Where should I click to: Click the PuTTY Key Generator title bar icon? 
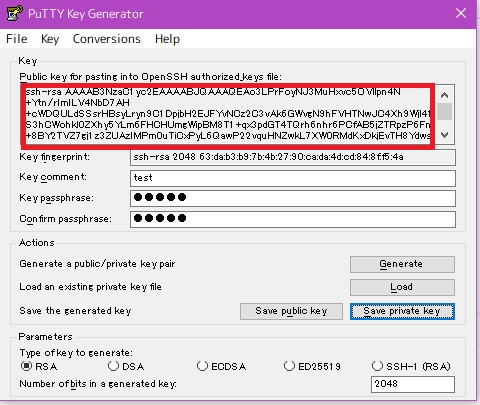pyautogui.click(x=15, y=13)
